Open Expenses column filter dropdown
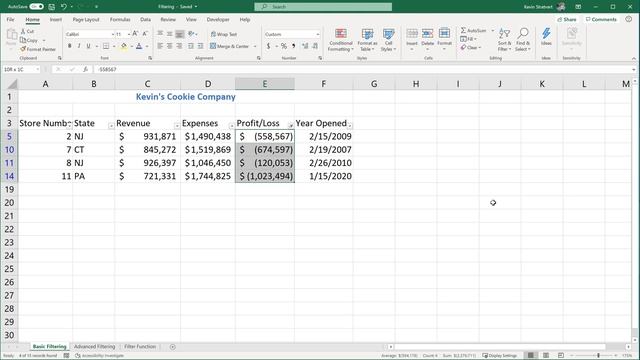The height and width of the screenshot is (360, 640). click(x=231, y=126)
